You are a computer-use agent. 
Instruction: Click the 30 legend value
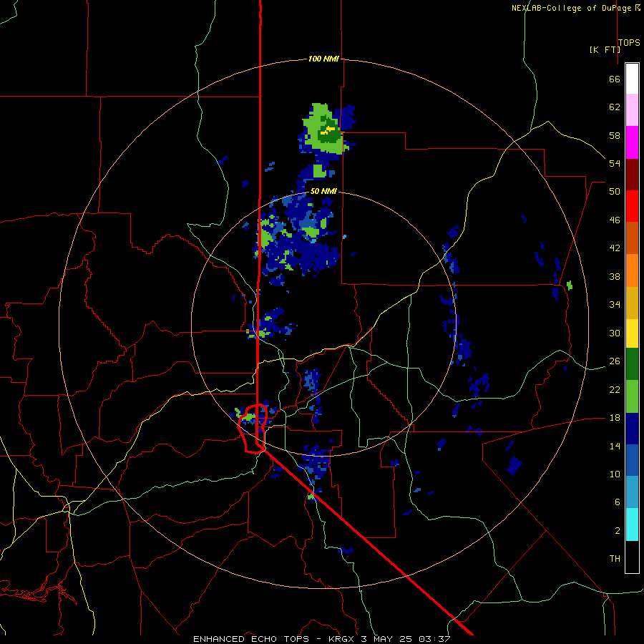(x=615, y=333)
